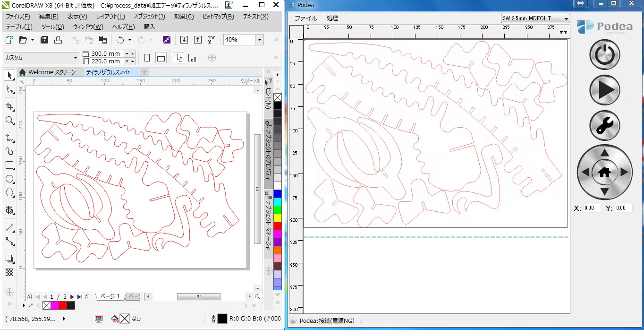The image size is (644, 330).
Task: Select the Rectangle tool
Action: click(9, 165)
